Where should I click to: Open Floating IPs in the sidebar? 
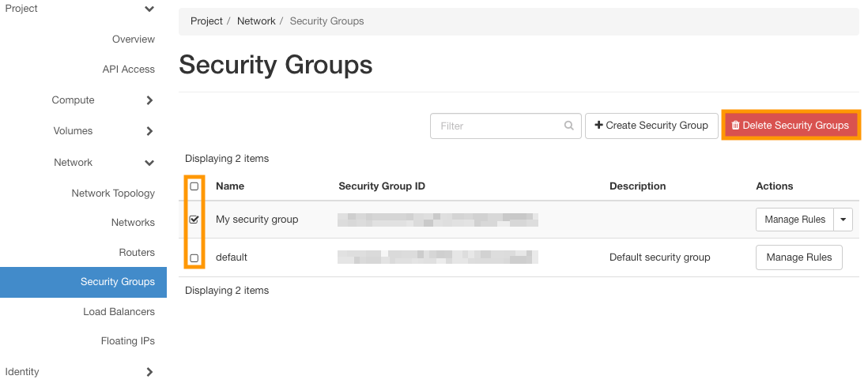(128, 341)
